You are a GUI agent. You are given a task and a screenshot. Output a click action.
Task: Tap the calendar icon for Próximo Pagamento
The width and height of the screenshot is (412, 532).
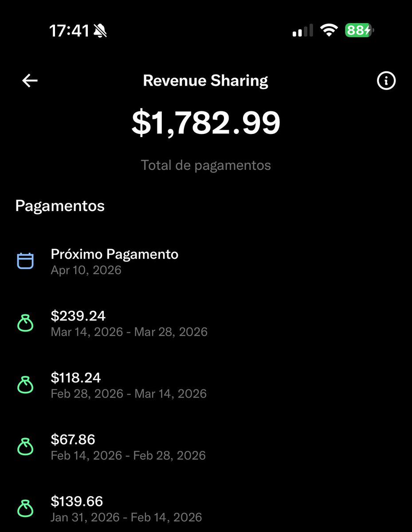(25, 261)
